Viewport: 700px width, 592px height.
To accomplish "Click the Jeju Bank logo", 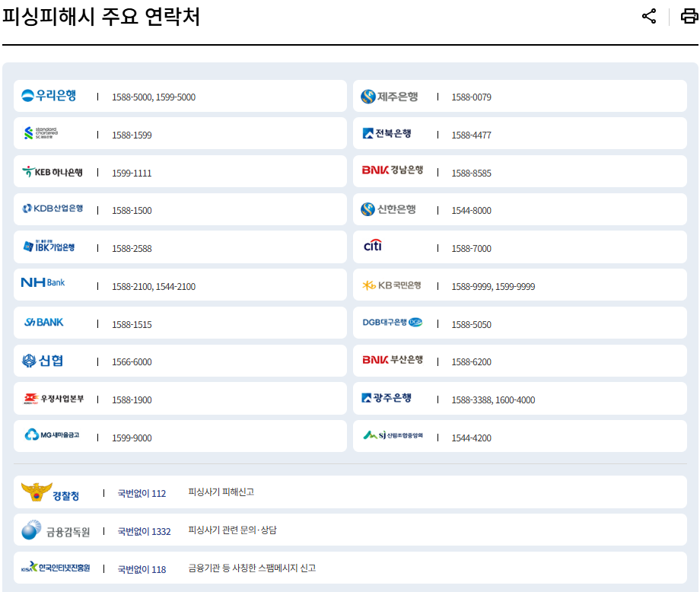I will (389, 97).
